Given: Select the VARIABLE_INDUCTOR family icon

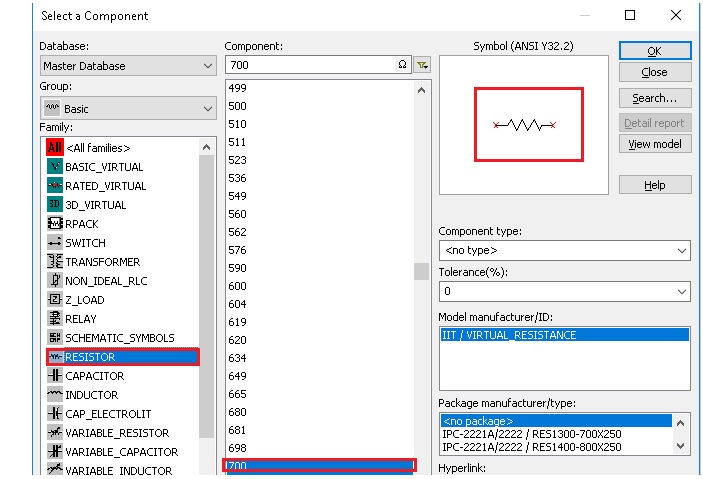Looking at the screenshot, I should (55, 469).
